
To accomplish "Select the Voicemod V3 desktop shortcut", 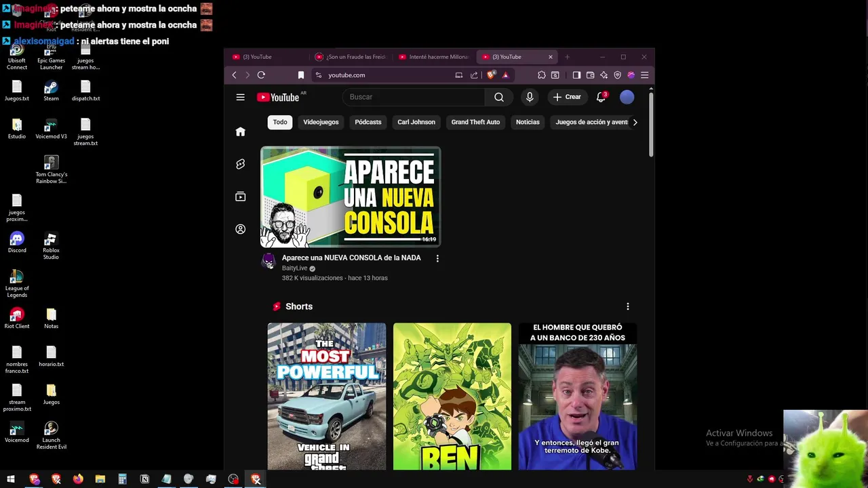I will point(51,129).
